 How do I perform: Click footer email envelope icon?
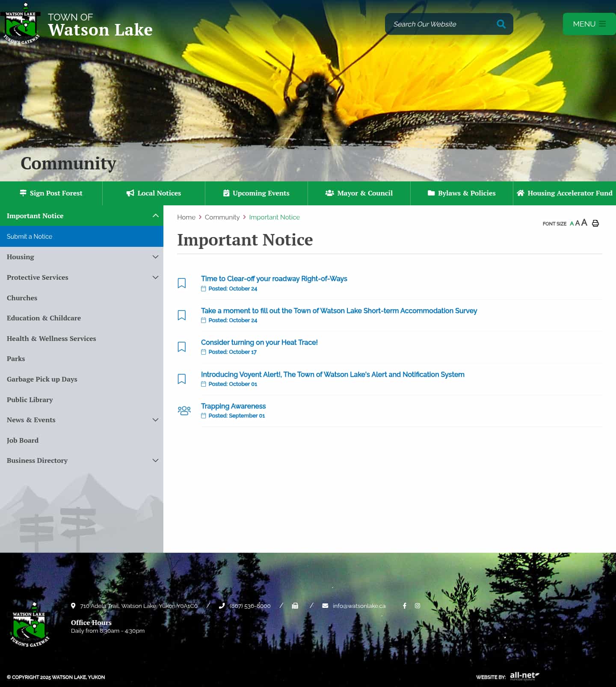[x=325, y=606]
